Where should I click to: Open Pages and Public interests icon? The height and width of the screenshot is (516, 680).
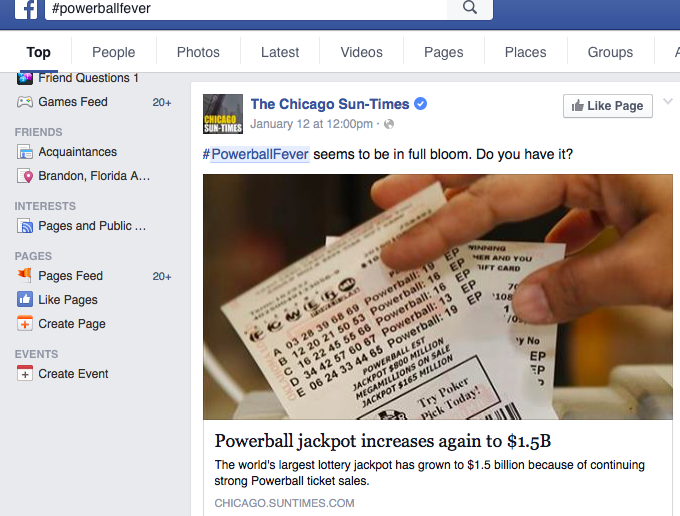(x=25, y=226)
